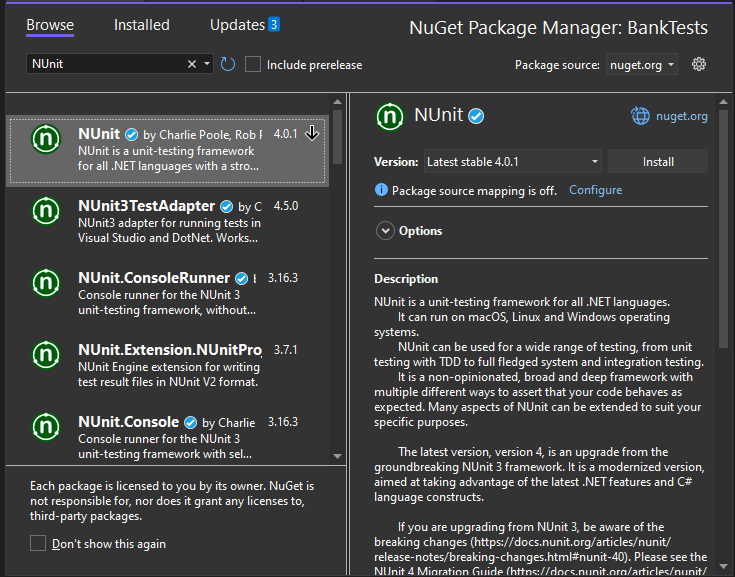
Task: Open the Version dropdown Latest stable 4.0.1
Action: 513,162
